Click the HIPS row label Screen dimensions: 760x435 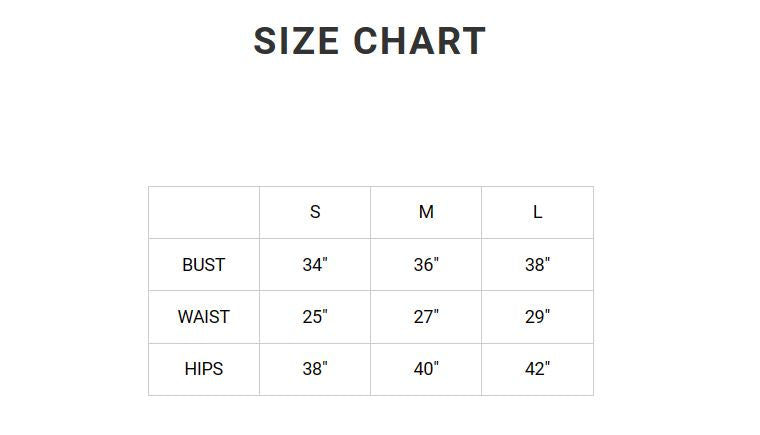click(204, 369)
